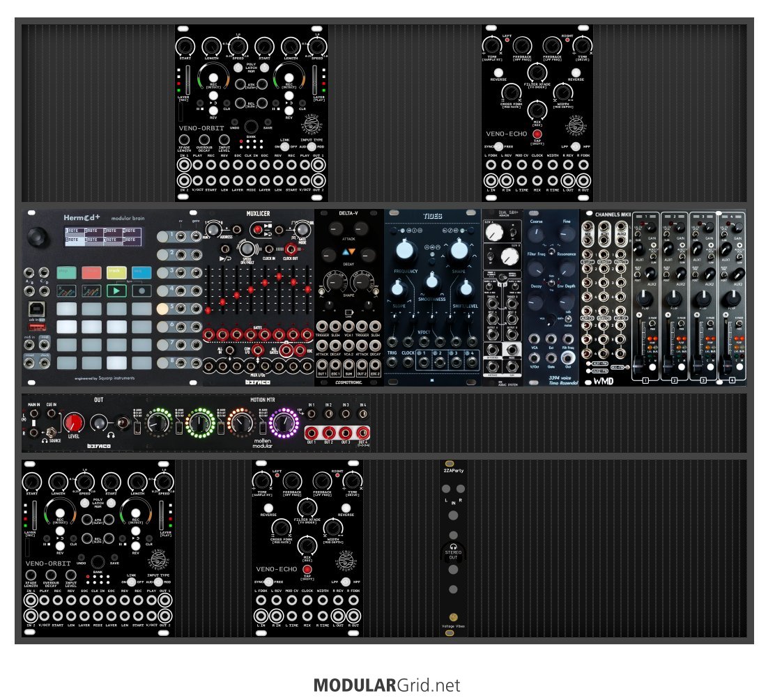
Task: Click the Motion MTR IN 4 jack
Action: tap(362, 414)
